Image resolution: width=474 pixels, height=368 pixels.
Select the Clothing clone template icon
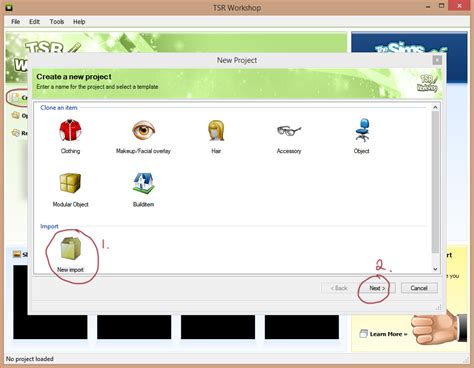70,130
